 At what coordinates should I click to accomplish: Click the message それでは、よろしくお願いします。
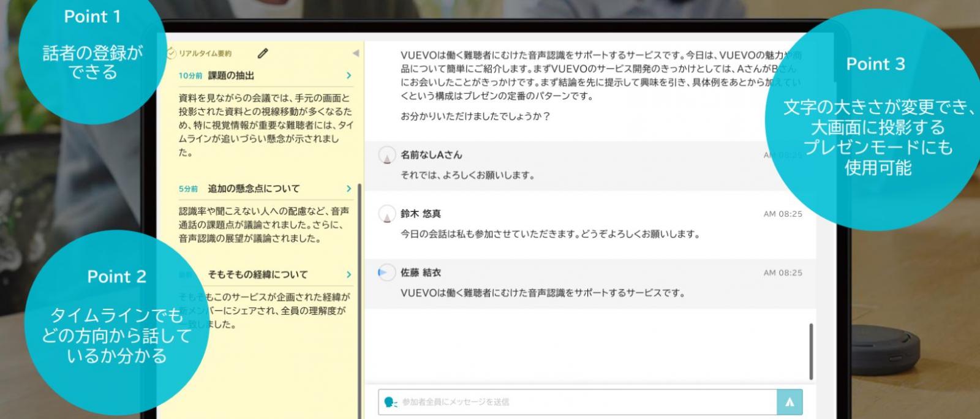468,175
